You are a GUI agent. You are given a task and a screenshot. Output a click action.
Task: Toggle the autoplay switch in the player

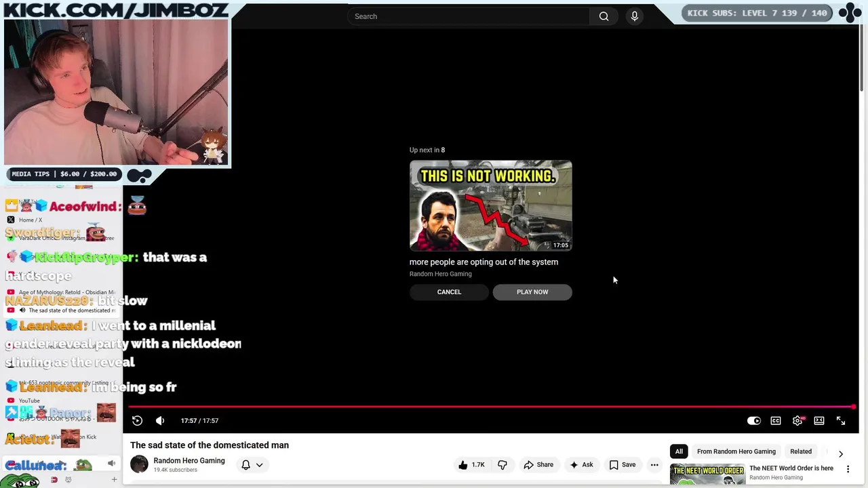[x=753, y=421]
